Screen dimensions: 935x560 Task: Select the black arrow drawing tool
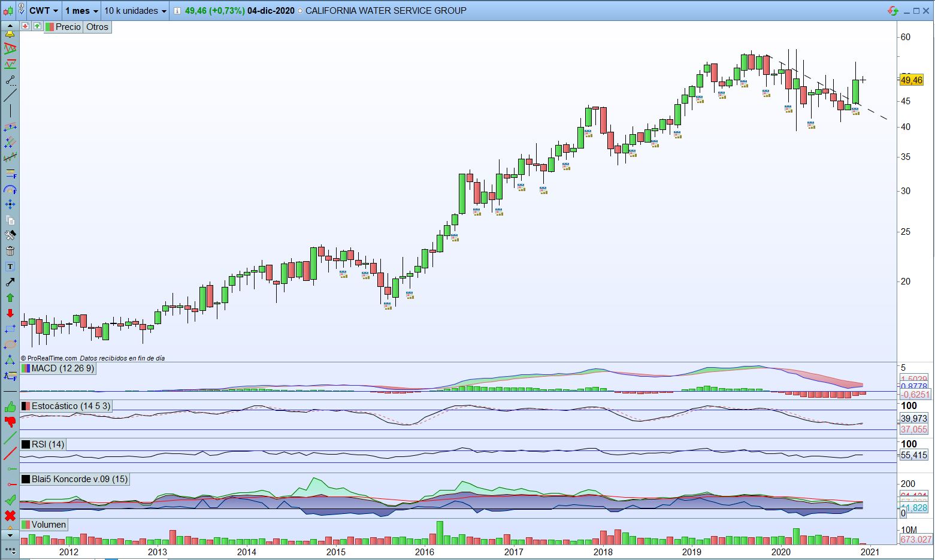[10, 282]
